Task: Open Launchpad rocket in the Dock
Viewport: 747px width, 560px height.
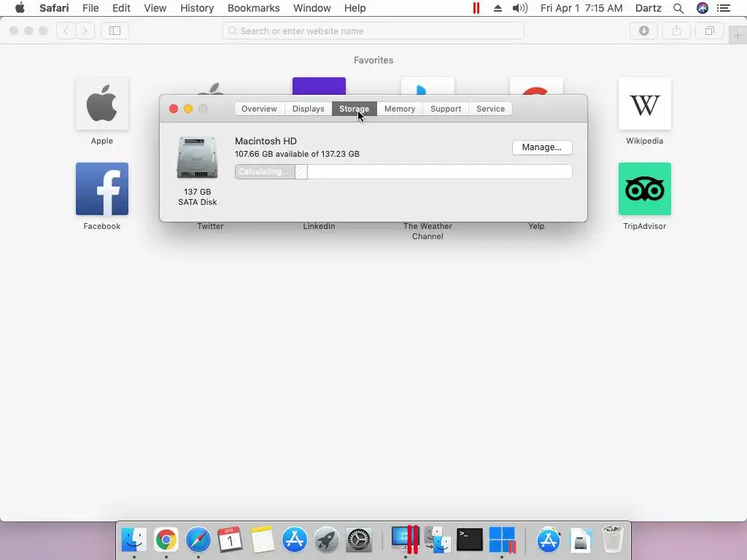Action: 326,540
